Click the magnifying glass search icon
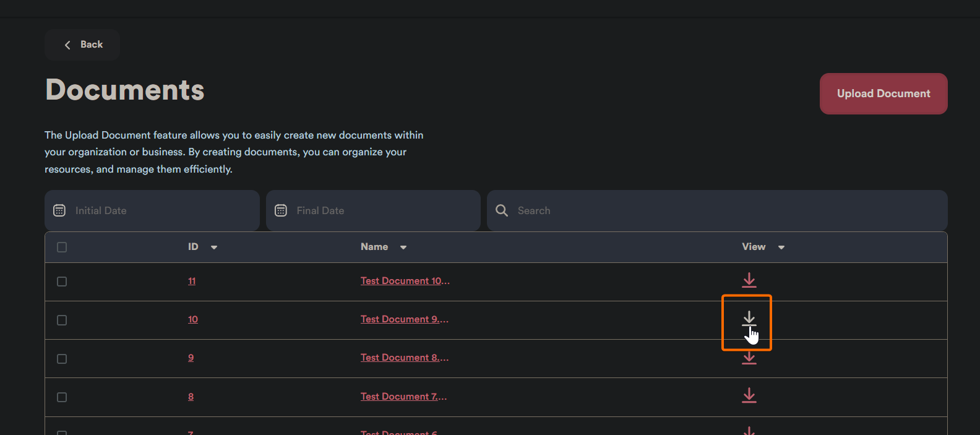 tap(502, 210)
